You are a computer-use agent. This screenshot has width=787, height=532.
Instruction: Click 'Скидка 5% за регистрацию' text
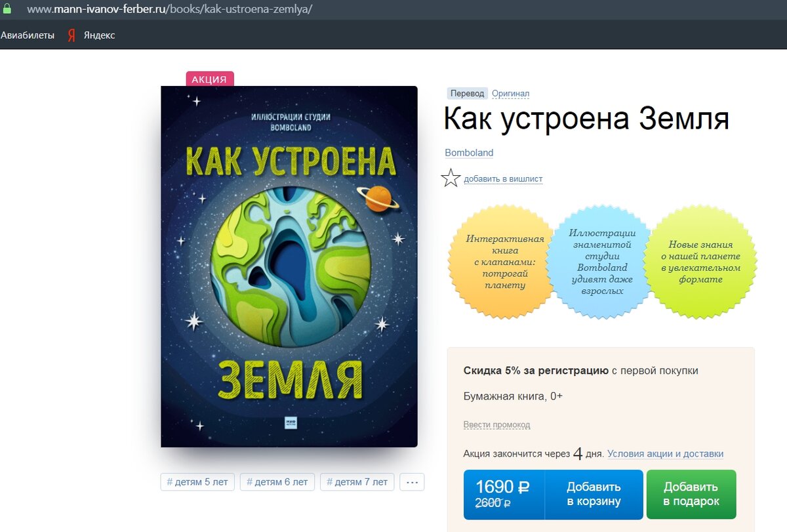[x=536, y=371]
